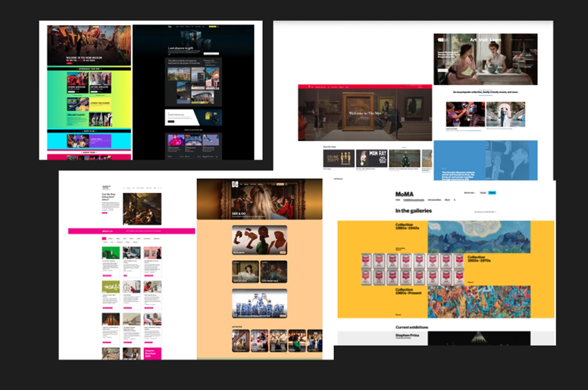Click the button under Welcome to The Met
The height and width of the screenshot is (390, 588).
(x=364, y=118)
